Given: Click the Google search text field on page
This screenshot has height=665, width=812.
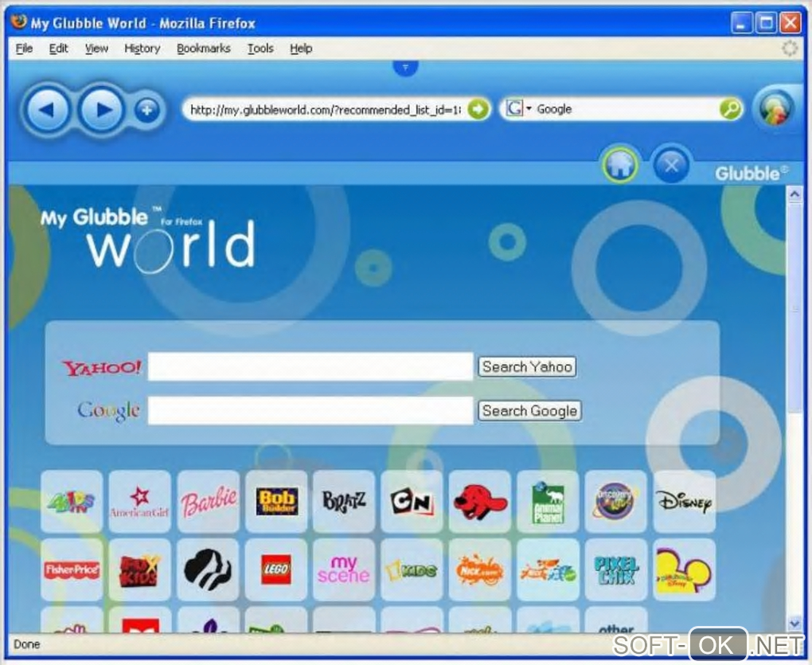Looking at the screenshot, I should point(310,411).
